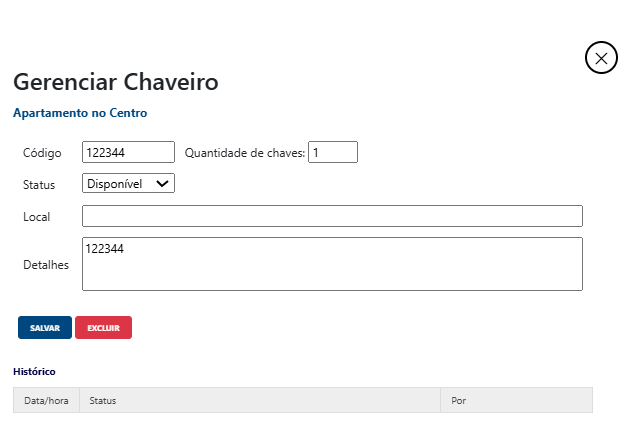The image size is (628, 446).
Task: Open the Apartamento no Centro link
Action: [80, 113]
